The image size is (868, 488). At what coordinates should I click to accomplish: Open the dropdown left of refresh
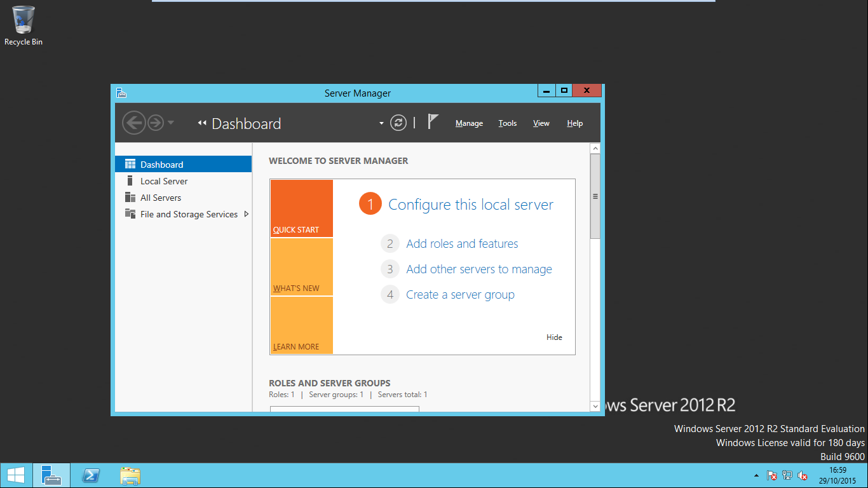(x=381, y=123)
